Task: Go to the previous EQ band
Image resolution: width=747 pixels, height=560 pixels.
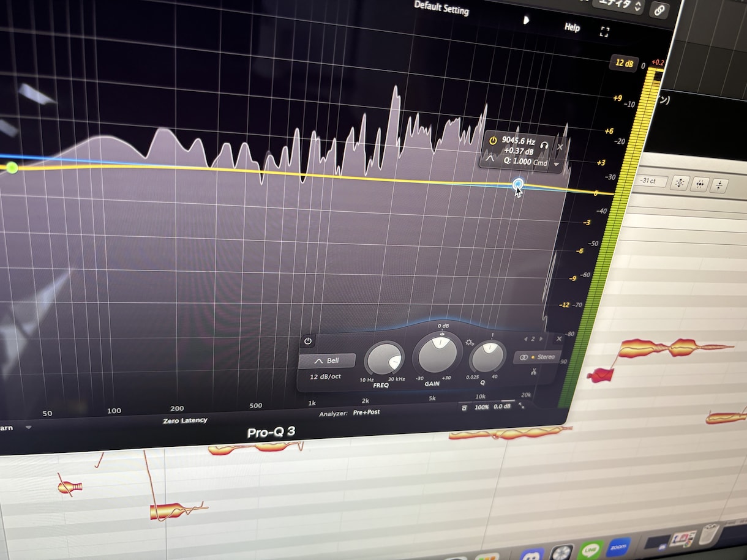Action: click(525, 338)
